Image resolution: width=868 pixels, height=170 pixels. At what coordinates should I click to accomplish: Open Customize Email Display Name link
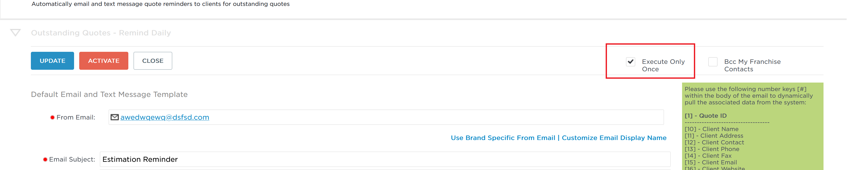(614, 138)
